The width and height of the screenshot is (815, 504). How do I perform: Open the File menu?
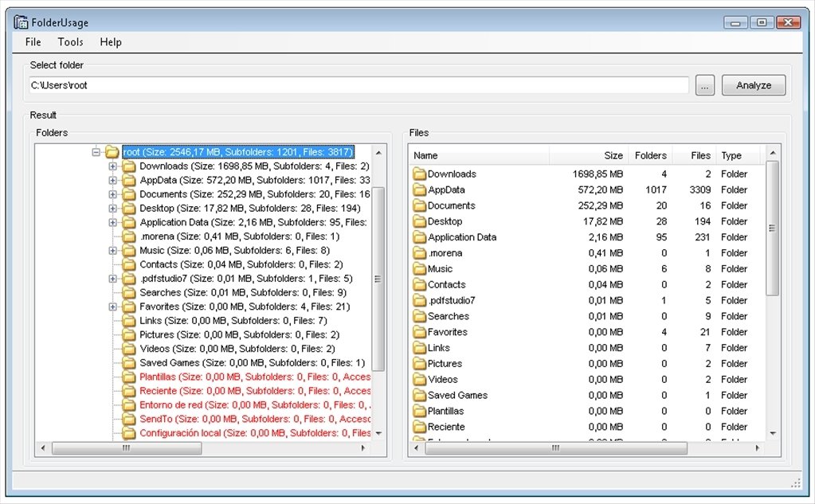point(33,42)
